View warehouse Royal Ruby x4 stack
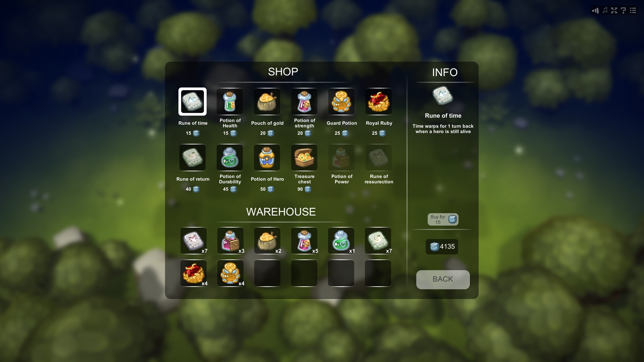This screenshot has width=644, height=362. pyautogui.click(x=193, y=273)
